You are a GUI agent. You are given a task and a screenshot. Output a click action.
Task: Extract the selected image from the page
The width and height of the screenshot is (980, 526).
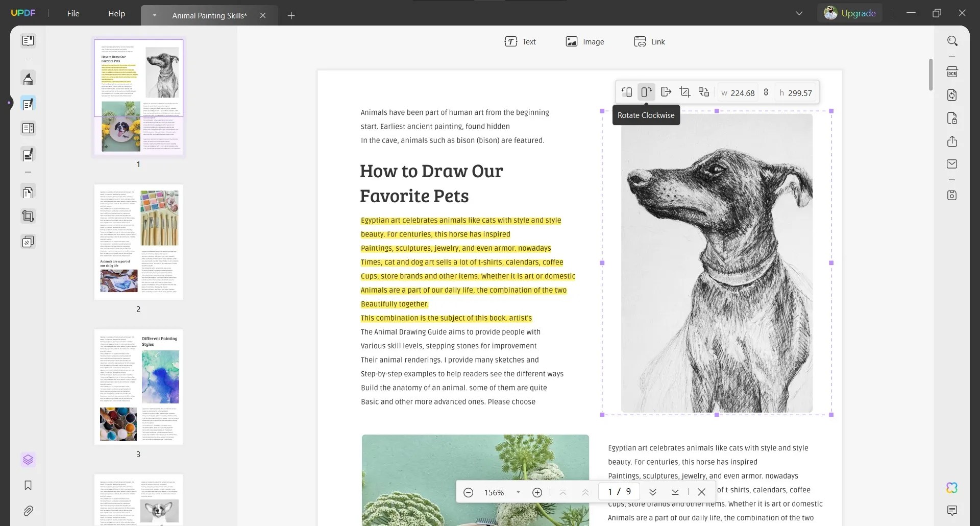coord(666,92)
